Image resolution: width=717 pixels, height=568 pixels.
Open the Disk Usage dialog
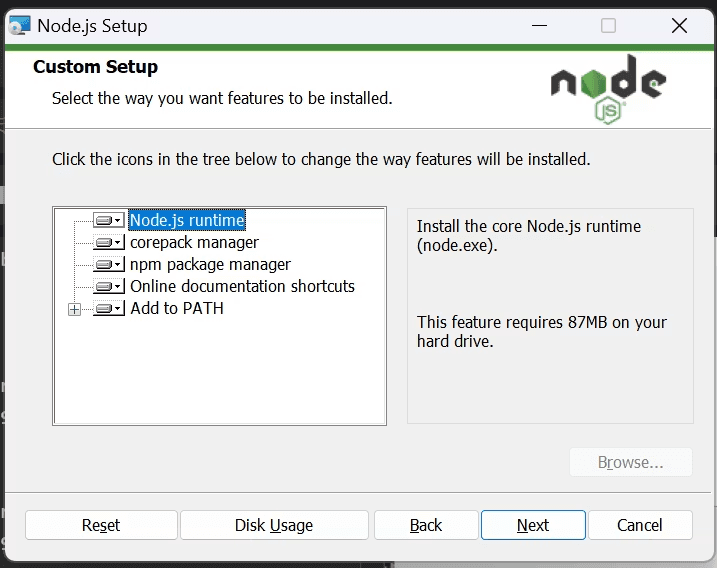274,525
